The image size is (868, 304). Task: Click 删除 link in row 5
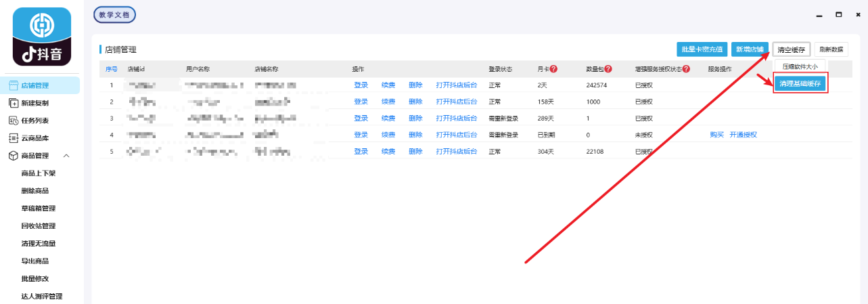pos(415,152)
